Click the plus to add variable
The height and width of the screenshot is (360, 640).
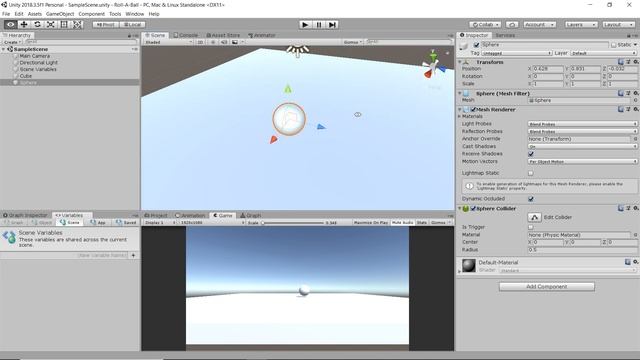pyautogui.click(x=133, y=256)
